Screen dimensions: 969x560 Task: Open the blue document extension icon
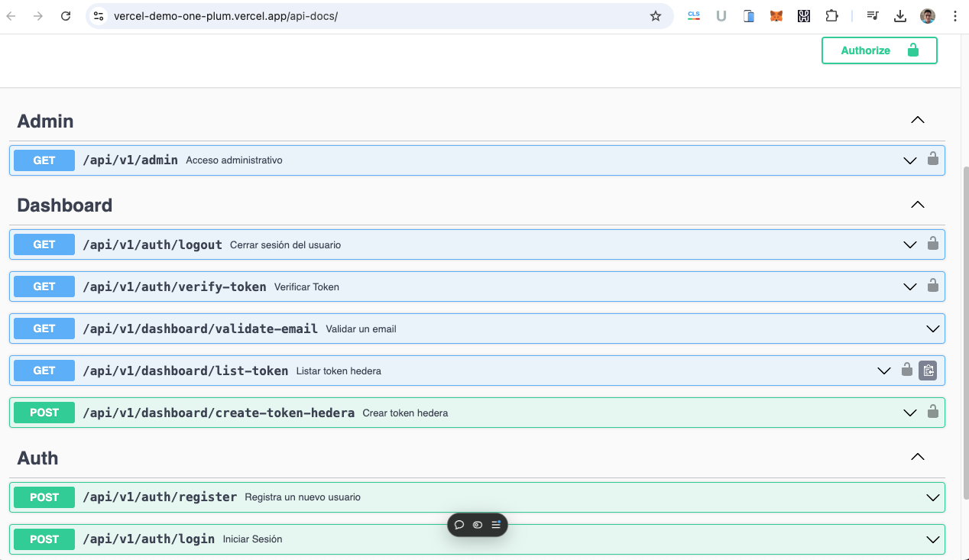(x=749, y=16)
